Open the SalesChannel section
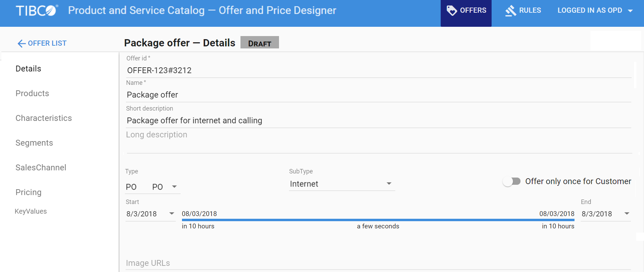This screenshot has height=272, width=644. point(41,168)
